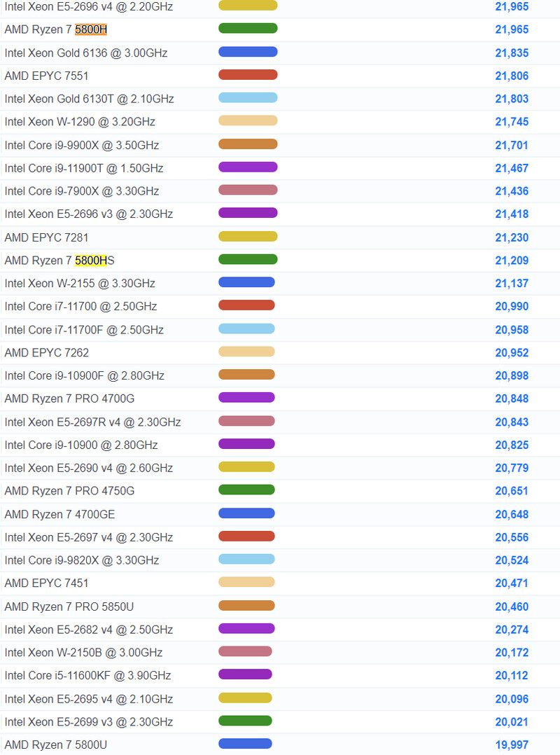Open Intel Core i9-10900 @ 2.80GHz
The height and width of the screenshot is (755, 560).
[81, 445]
